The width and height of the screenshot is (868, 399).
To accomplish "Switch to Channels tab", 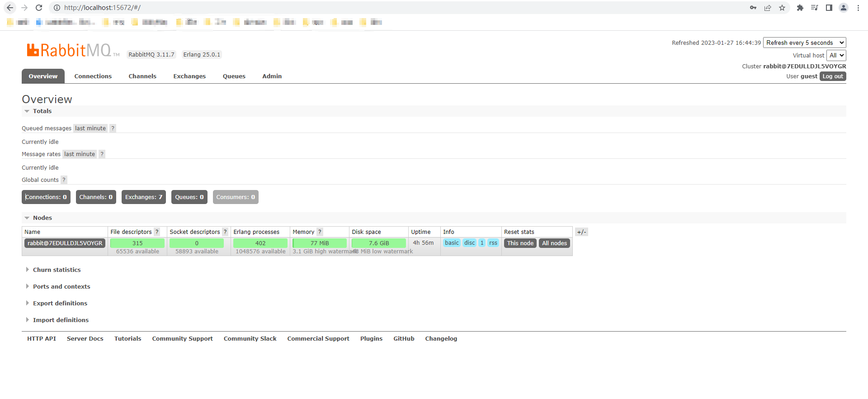I will (142, 76).
